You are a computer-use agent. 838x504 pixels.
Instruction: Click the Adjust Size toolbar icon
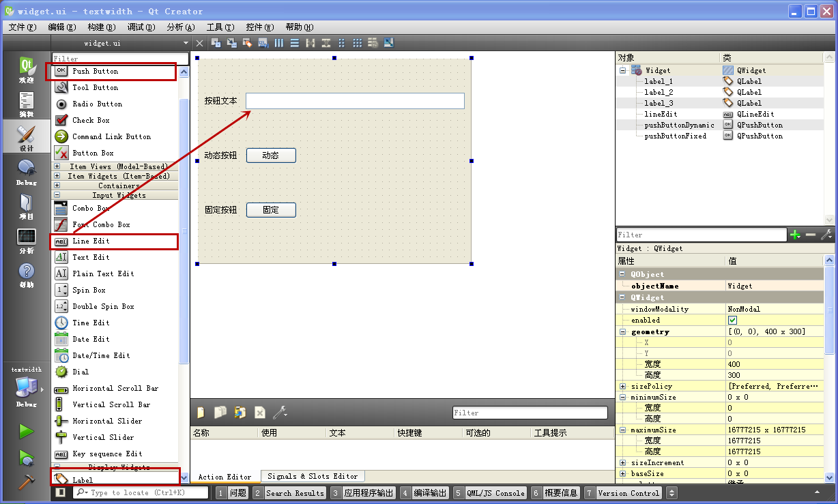pos(388,42)
